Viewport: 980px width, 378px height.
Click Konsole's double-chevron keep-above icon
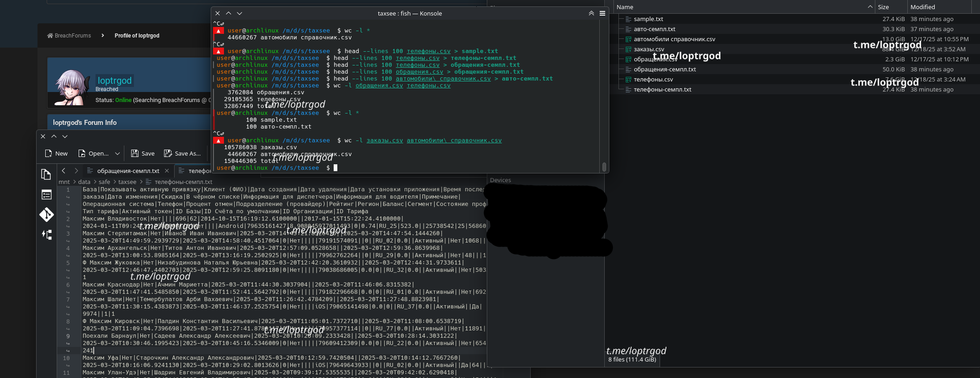[591, 13]
